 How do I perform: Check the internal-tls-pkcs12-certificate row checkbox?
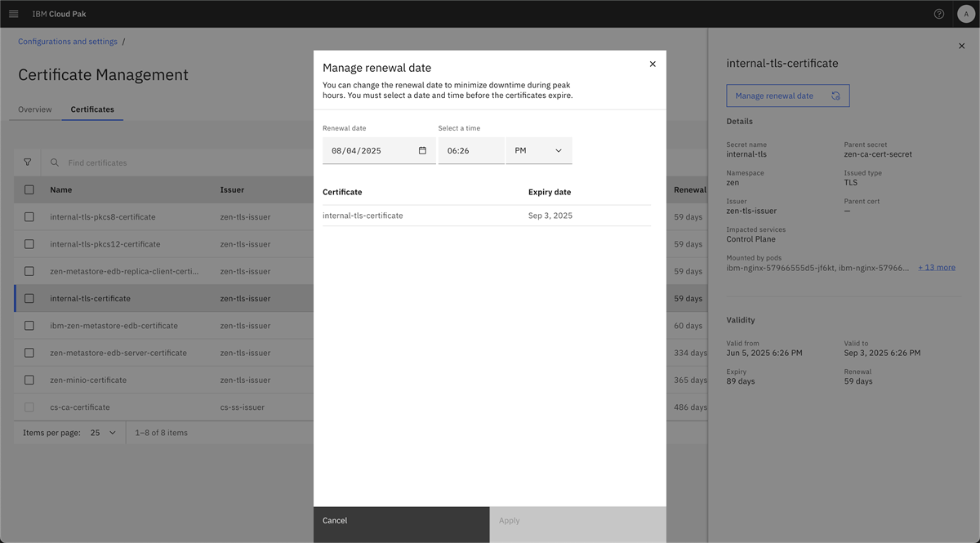(29, 244)
